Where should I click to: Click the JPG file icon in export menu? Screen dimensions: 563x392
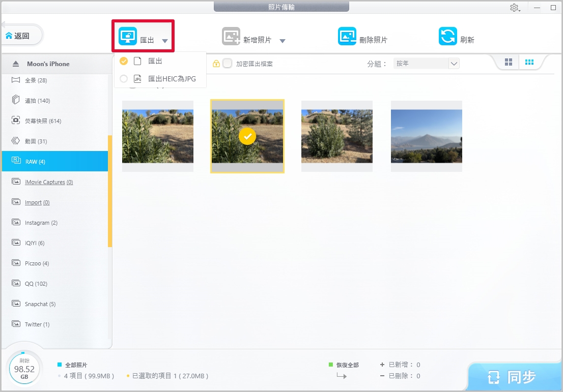137,78
